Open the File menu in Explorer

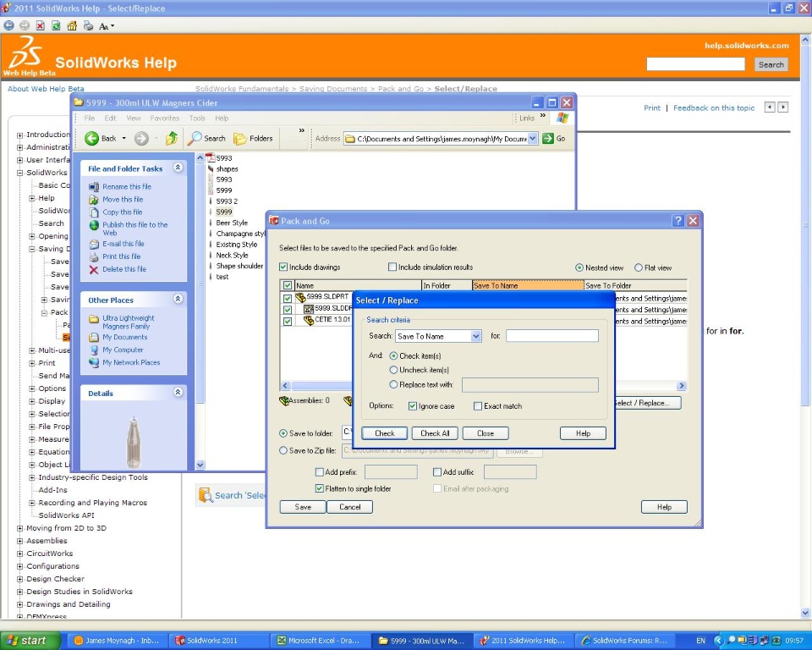[x=90, y=118]
